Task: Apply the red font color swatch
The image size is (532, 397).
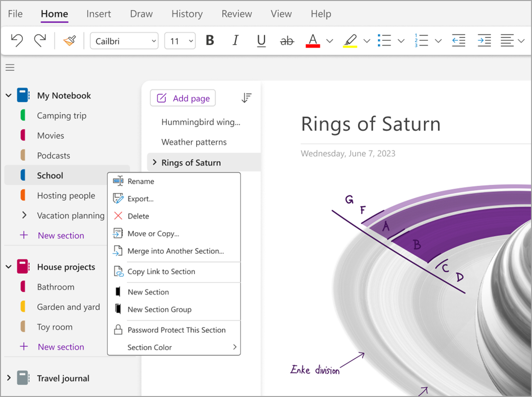Action: coord(313,41)
